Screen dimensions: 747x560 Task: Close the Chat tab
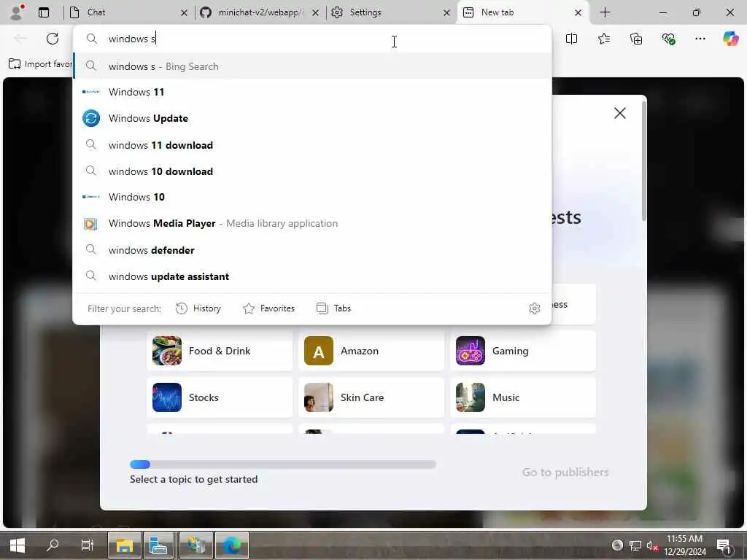[184, 13]
